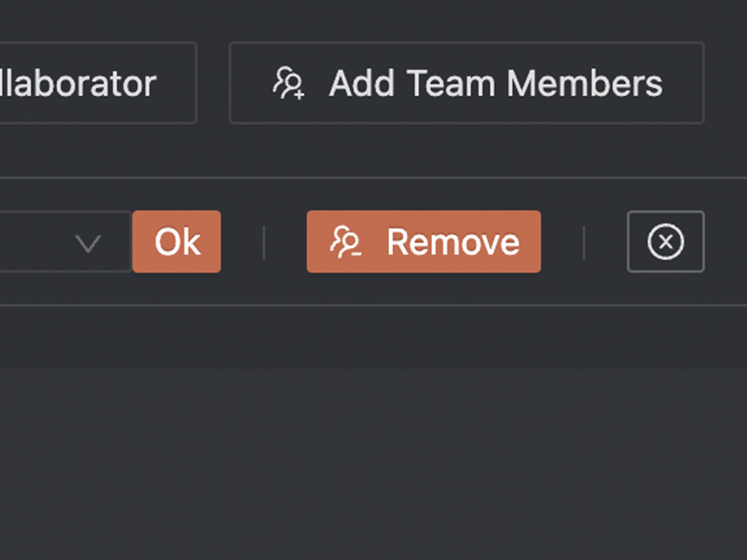Dismiss the row with the circled X
The image size is (747, 560).
point(665,241)
